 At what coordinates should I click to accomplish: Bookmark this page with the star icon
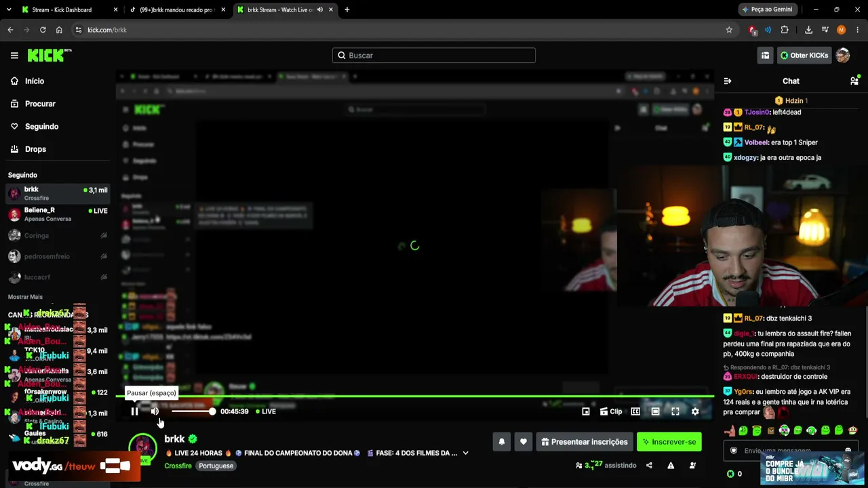(729, 30)
